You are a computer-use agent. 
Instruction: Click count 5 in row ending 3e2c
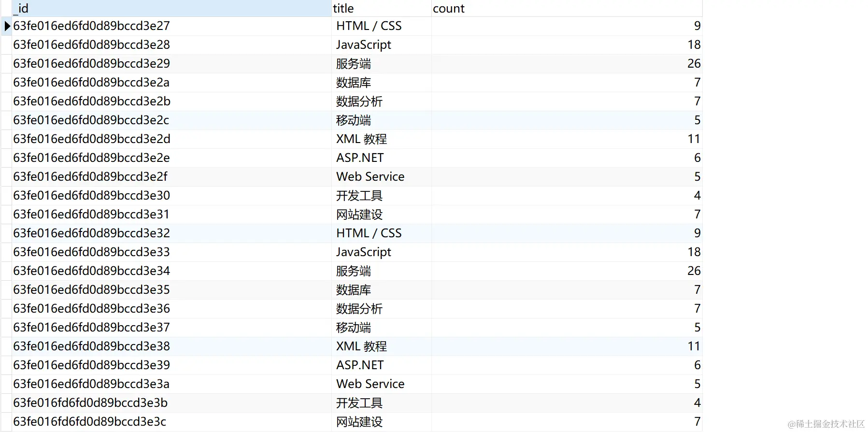point(567,120)
